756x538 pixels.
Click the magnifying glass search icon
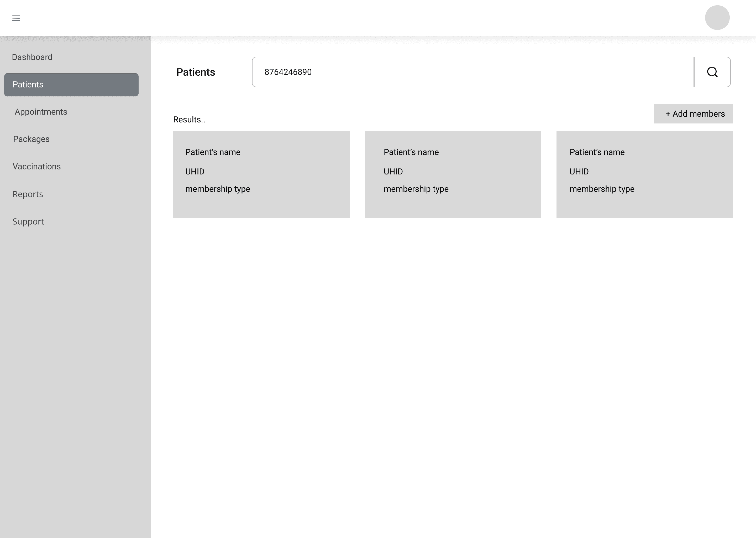712,72
